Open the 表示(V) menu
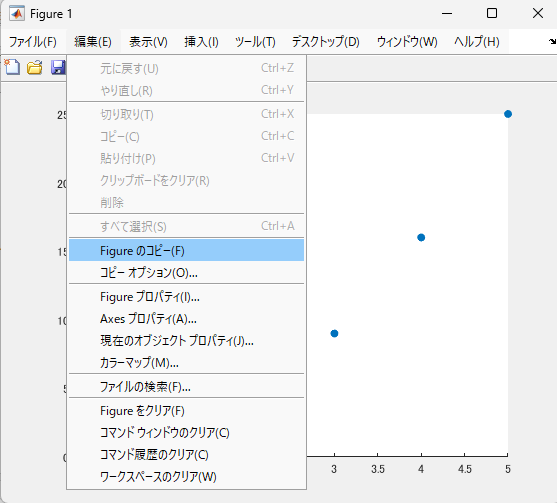This screenshot has height=503, width=557. click(148, 42)
